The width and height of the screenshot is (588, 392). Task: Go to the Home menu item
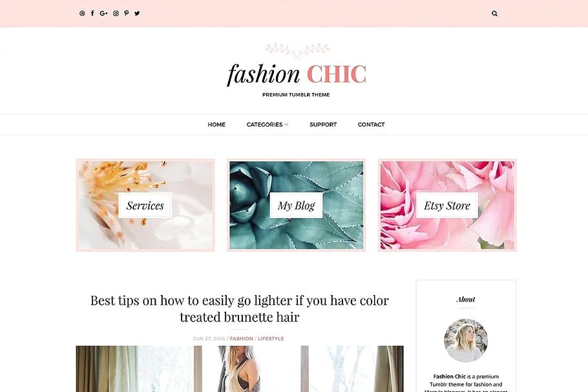(x=216, y=125)
